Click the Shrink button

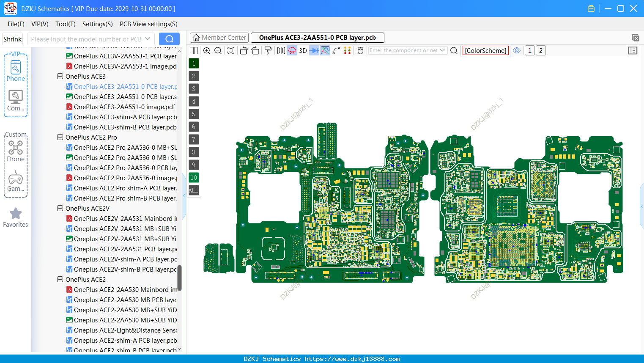(12, 39)
